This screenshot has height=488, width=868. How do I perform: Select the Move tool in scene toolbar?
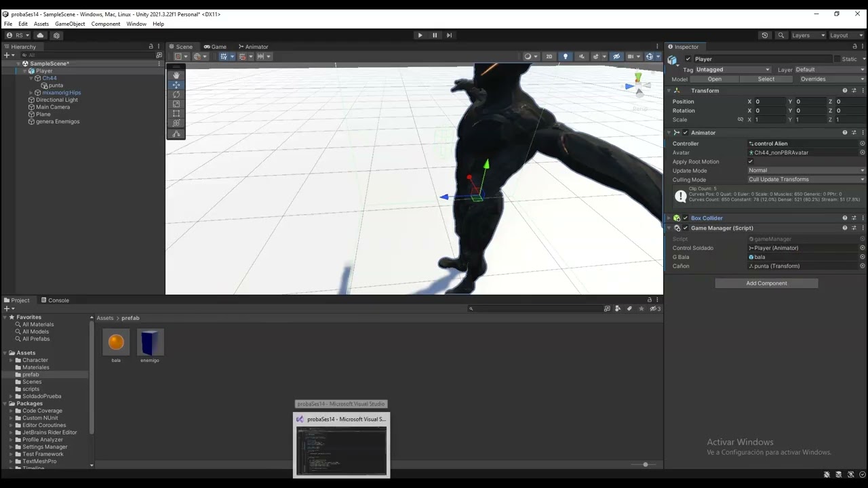[176, 85]
